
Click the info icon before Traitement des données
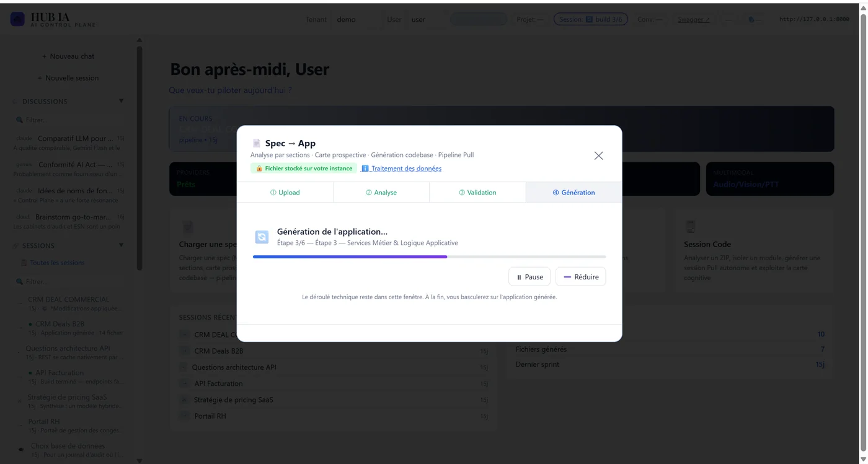point(365,169)
